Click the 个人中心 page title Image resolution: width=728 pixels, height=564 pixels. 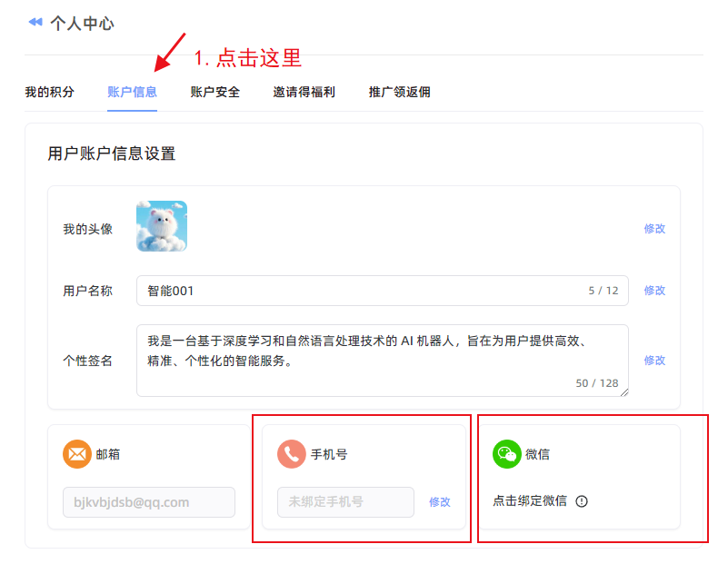click(82, 24)
